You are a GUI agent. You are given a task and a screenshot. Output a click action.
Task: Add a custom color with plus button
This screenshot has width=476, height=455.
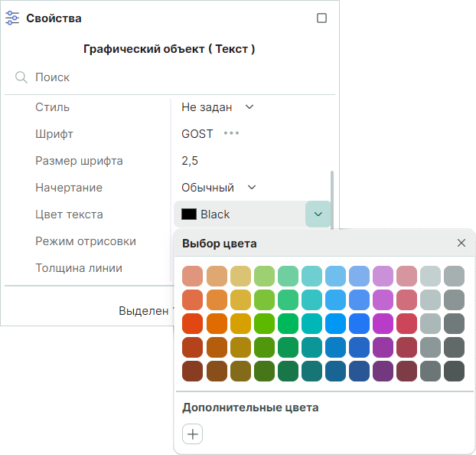[x=193, y=434]
